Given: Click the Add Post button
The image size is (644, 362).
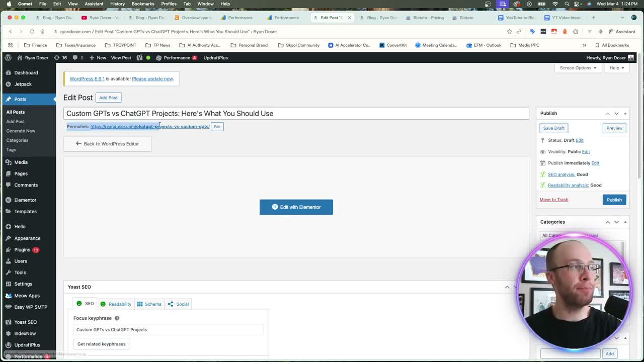Looking at the screenshot, I should coord(108,98).
